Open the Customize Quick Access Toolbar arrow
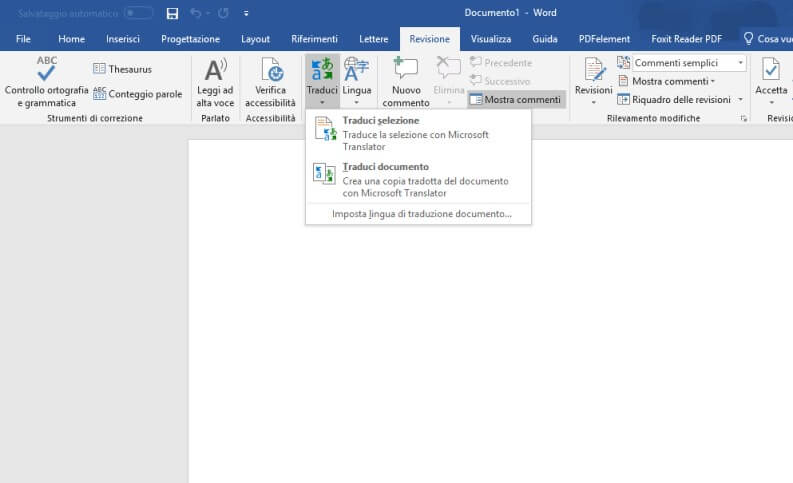This screenshot has width=793, height=483. tap(246, 14)
